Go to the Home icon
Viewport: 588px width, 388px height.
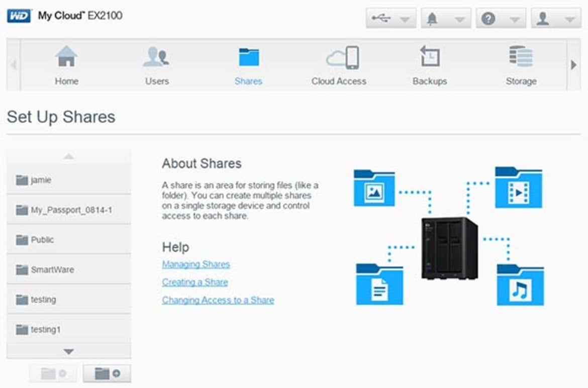(66, 56)
